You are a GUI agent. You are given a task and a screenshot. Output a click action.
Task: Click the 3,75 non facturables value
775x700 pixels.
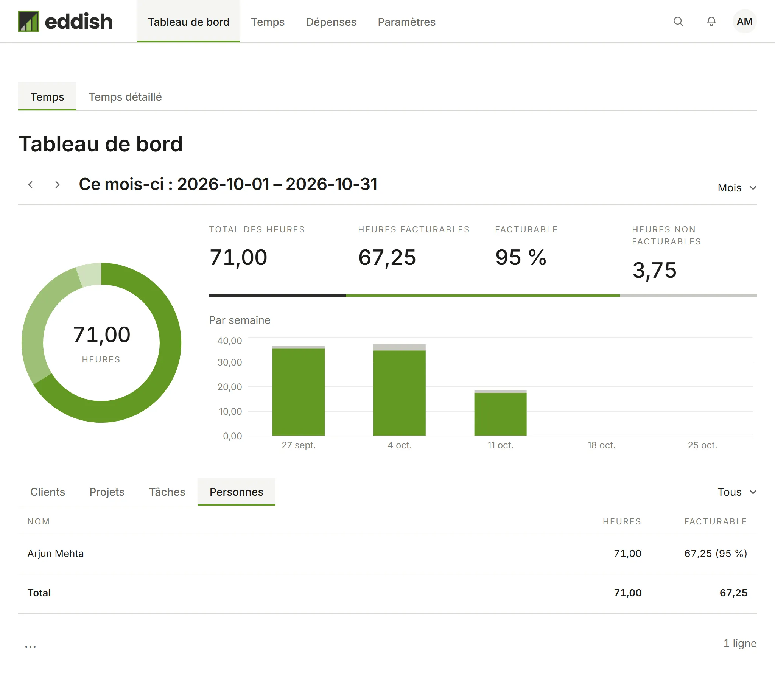pos(654,270)
